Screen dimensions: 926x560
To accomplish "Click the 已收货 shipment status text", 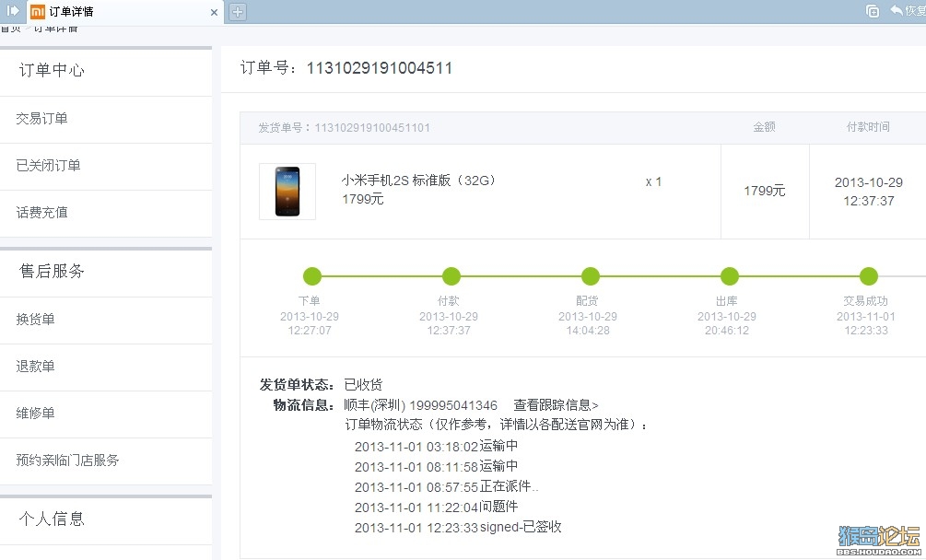I will coord(364,385).
